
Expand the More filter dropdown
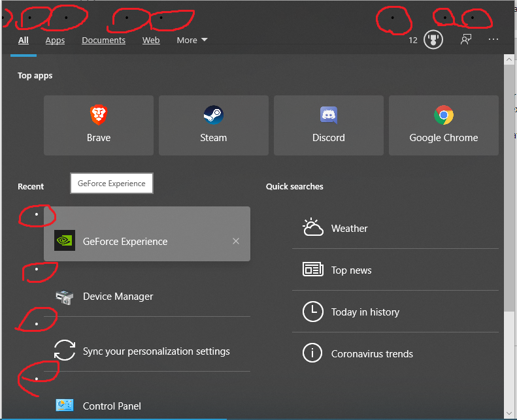pos(192,40)
